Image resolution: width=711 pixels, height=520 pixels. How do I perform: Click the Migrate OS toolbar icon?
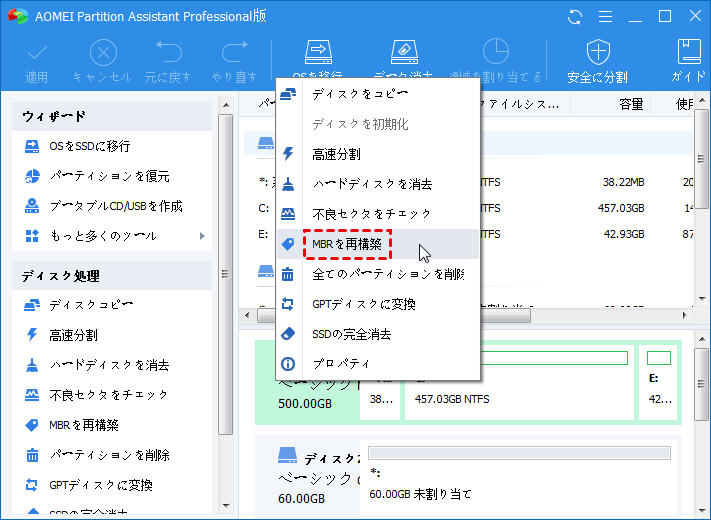(318, 52)
